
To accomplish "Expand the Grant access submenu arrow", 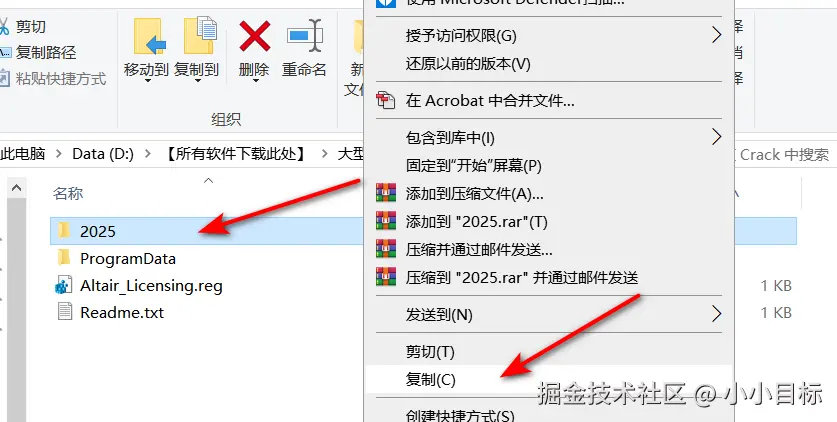I will tap(716, 35).
